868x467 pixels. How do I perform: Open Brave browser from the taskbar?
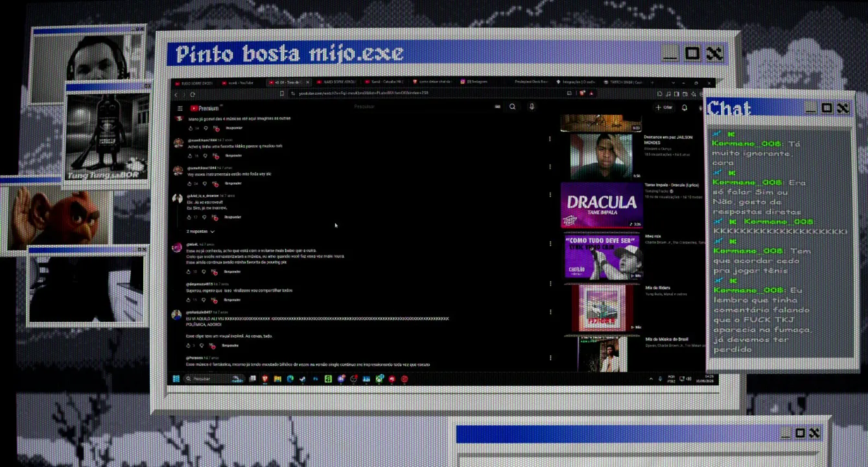265,379
